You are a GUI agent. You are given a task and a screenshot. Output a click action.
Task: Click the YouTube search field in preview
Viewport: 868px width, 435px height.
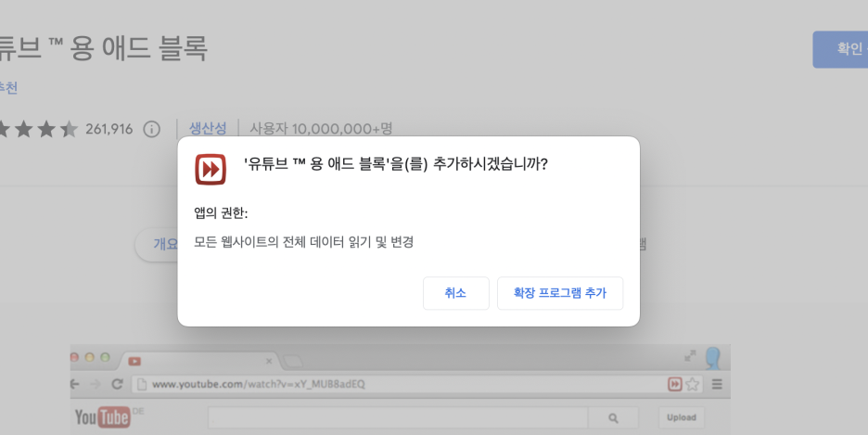point(398,418)
